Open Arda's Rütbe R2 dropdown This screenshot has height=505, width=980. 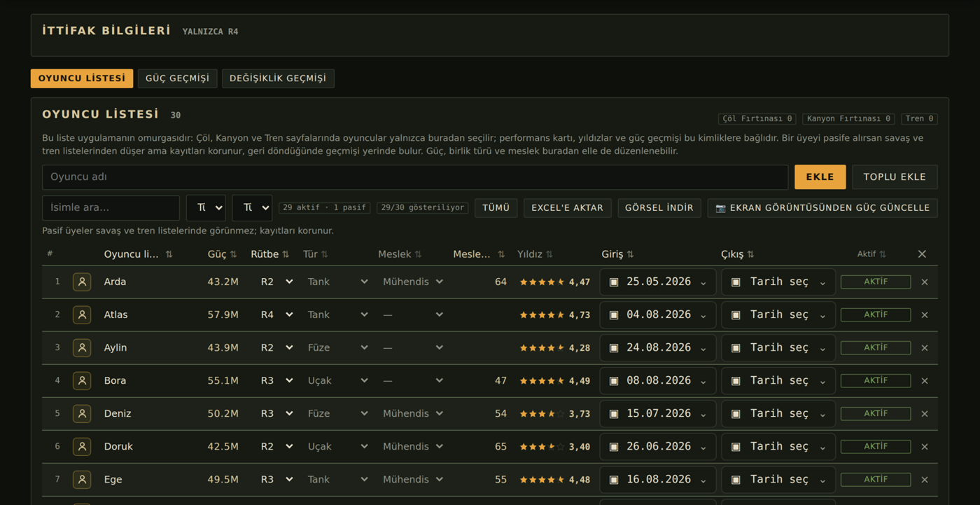click(276, 282)
